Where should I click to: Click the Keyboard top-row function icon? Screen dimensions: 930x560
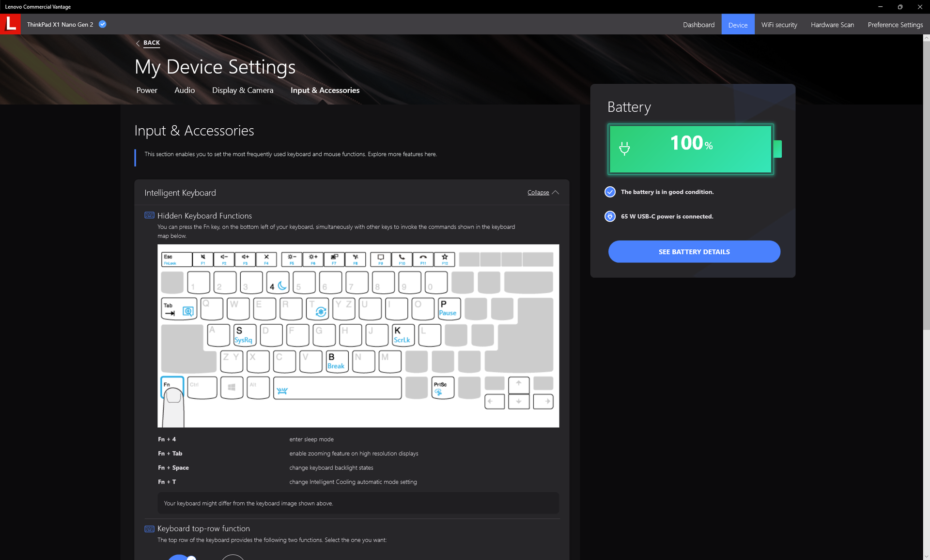149,529
